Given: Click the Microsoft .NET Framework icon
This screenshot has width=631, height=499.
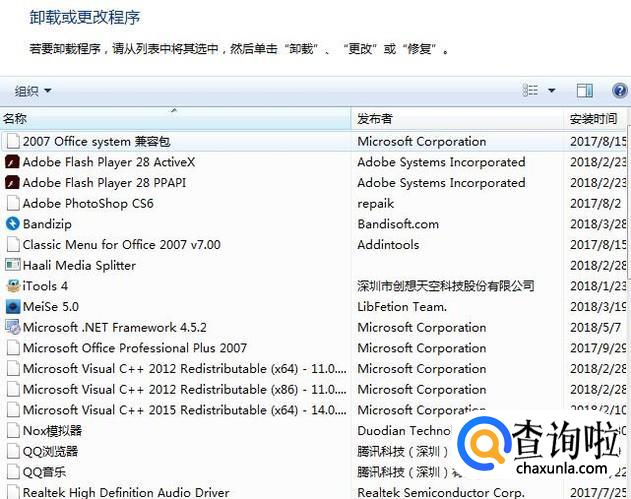Looking at the screenshot, I should (12, 327).
